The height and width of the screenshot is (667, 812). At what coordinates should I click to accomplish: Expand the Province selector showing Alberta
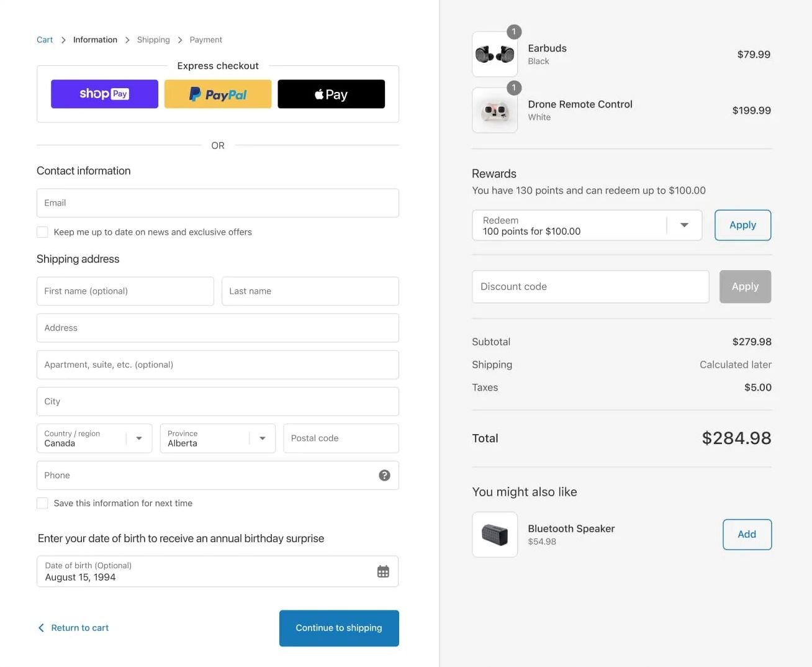point(261,438)
